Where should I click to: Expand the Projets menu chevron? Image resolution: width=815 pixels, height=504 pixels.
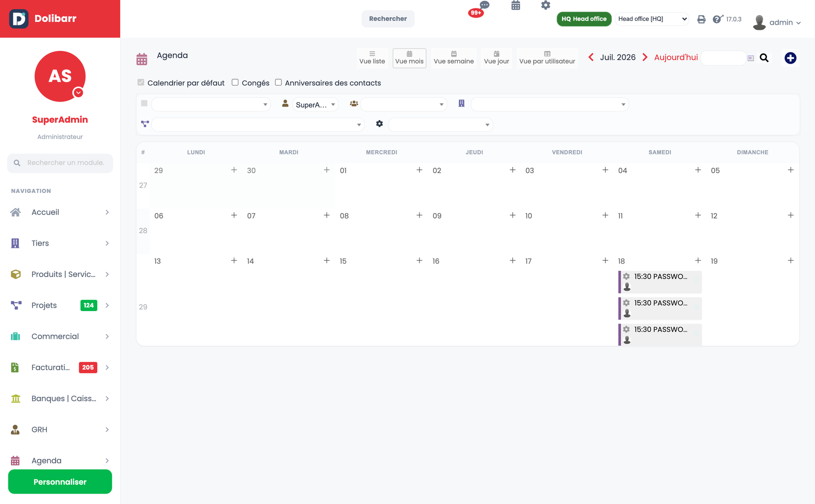[107, 305]
